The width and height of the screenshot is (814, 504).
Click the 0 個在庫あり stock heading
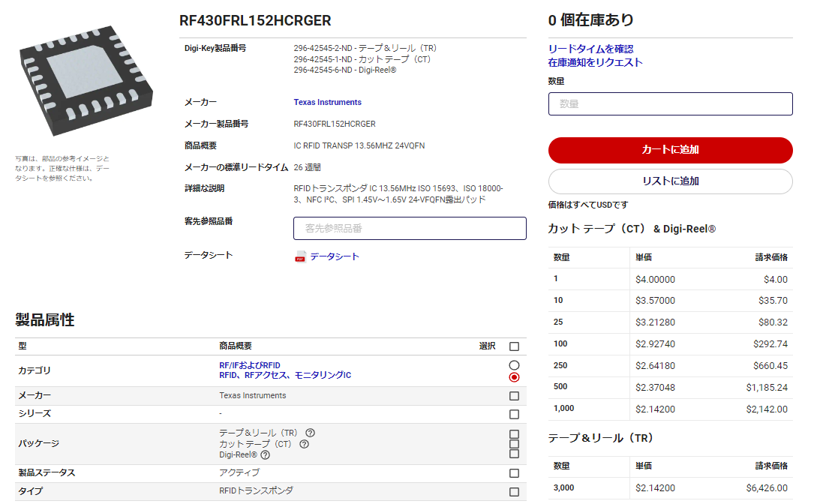590,20
